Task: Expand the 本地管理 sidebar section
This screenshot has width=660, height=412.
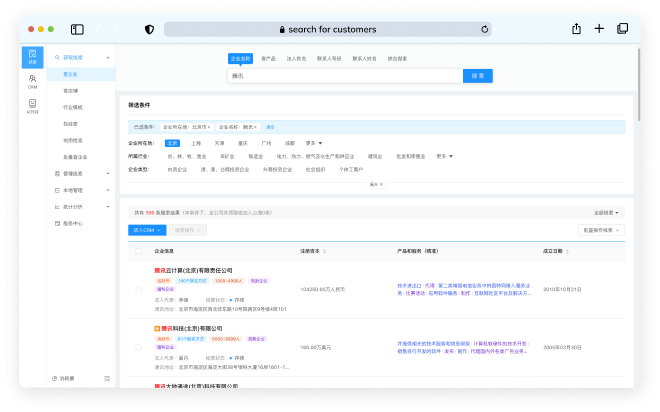Action: 108,190
